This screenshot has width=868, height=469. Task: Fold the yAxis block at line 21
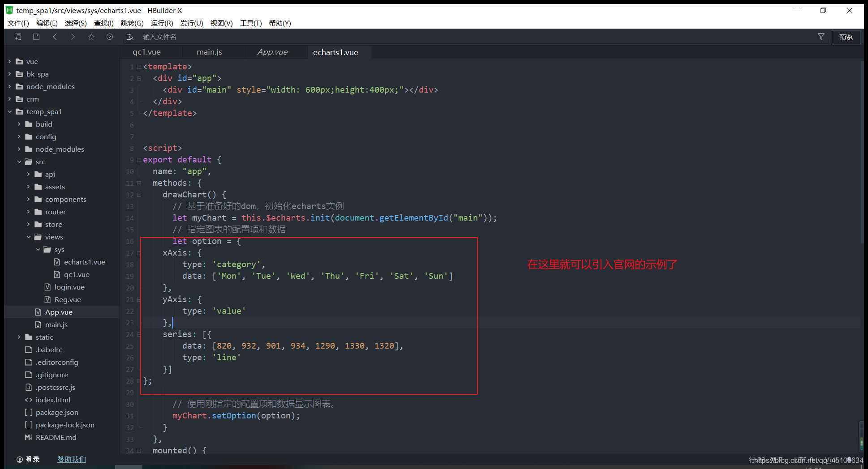point(139,299)
